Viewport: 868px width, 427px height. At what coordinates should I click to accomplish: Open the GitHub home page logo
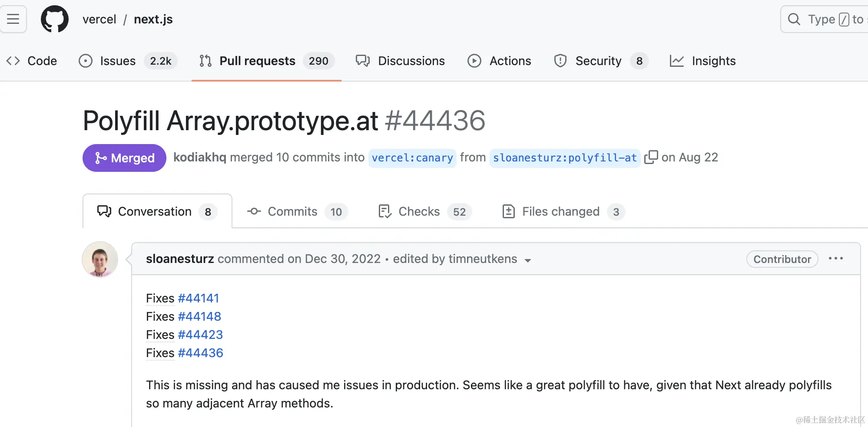click(54, 19)
